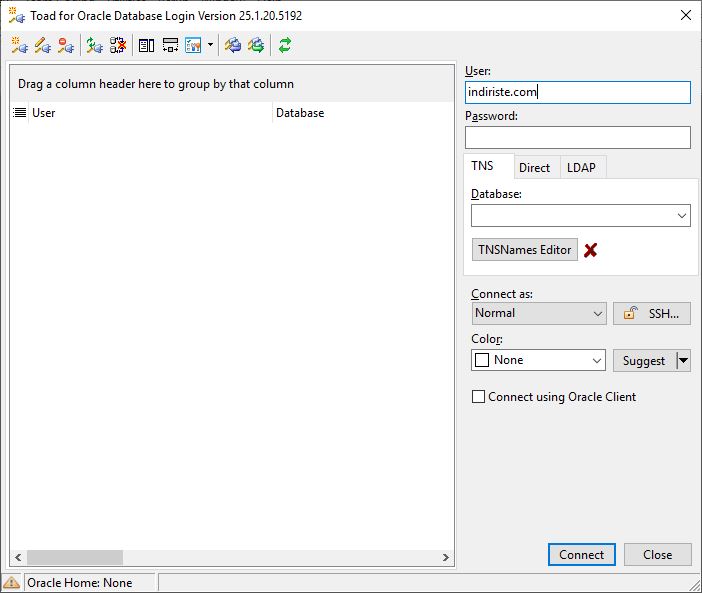Click the Close button

pyautogui.click(x=658, y=555)
